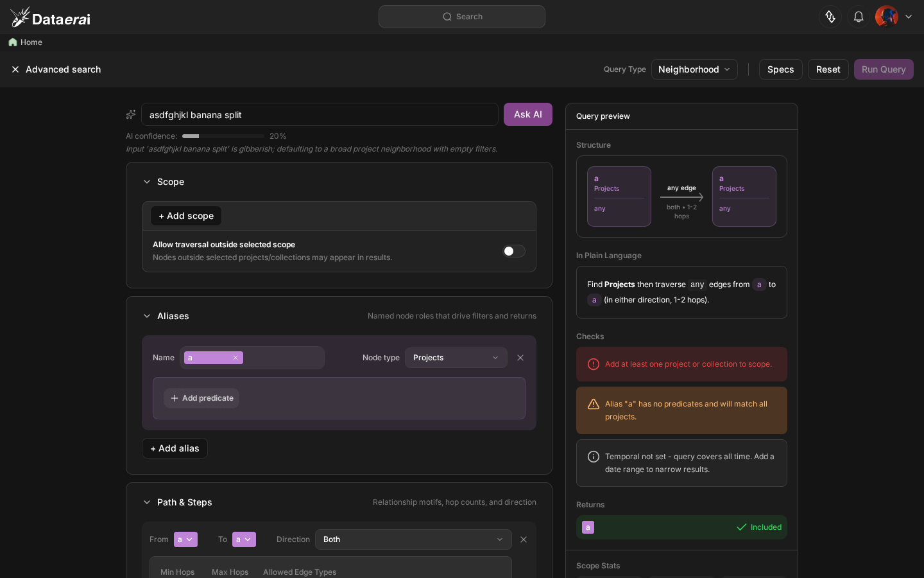Click Add predicate
Screen dimensions: 924x578
coord(201,398)
